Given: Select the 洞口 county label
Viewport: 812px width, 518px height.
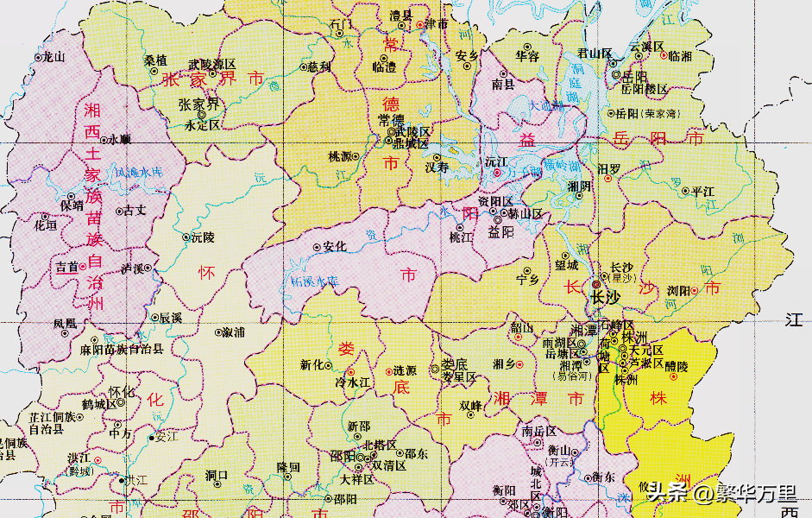Looking at the screenshot, I should [217, 474].
